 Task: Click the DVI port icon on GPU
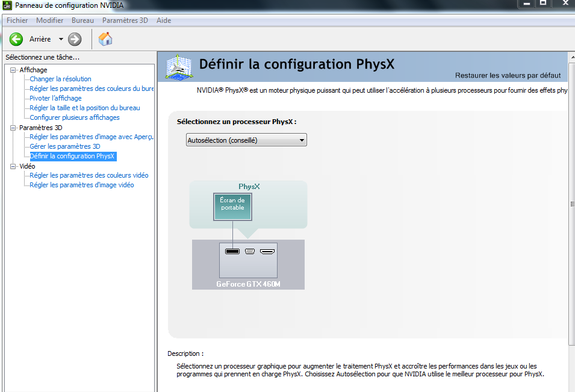[232, 251]
